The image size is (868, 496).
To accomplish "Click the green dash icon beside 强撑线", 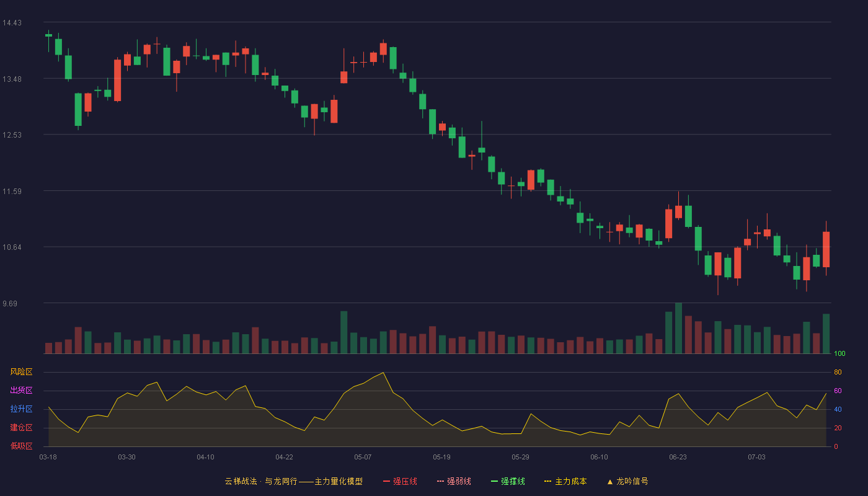I will pyautogui.click(x=495, y=481).
